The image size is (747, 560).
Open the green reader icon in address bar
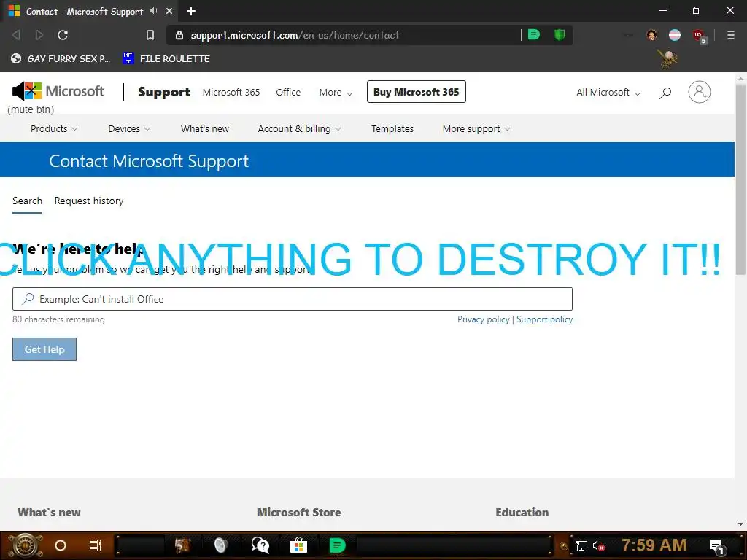(x=534, y=34)
